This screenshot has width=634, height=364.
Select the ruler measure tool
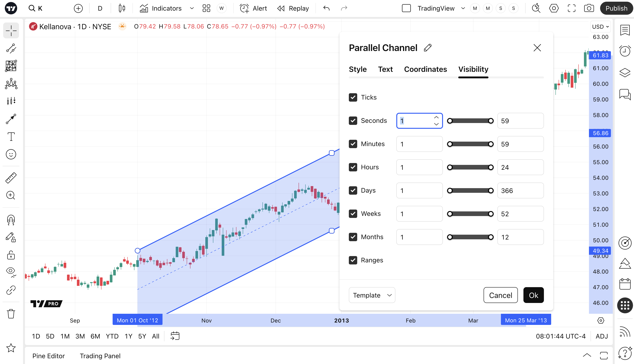[x=11, y=178]
